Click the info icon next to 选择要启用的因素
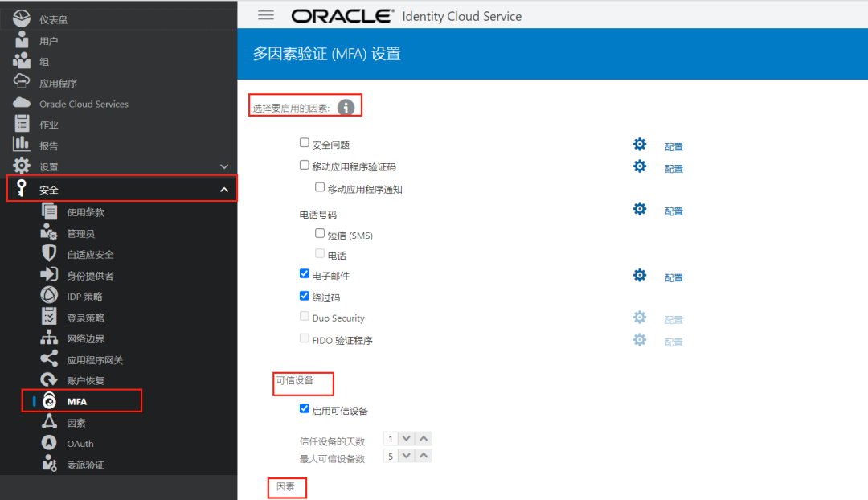Image resolution: width=868 pixels, height=500 pixels. tap(346, 108)
